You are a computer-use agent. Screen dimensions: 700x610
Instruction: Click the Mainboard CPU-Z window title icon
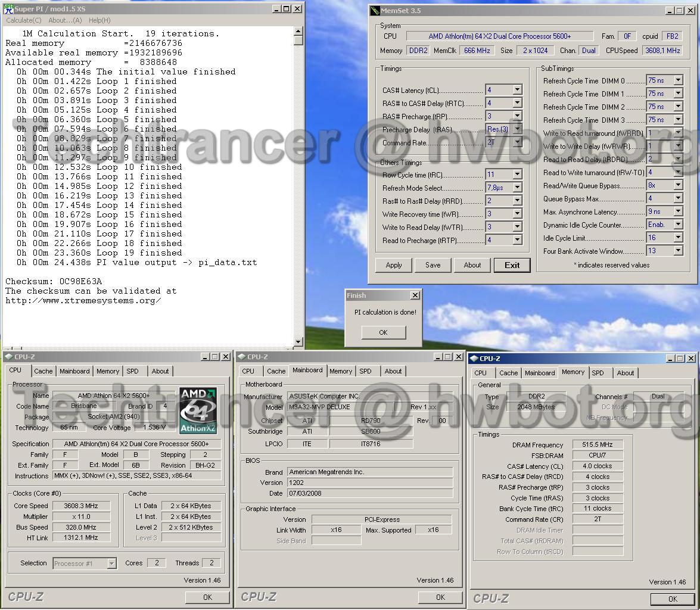pyautogui.click(x=241, y=357)
